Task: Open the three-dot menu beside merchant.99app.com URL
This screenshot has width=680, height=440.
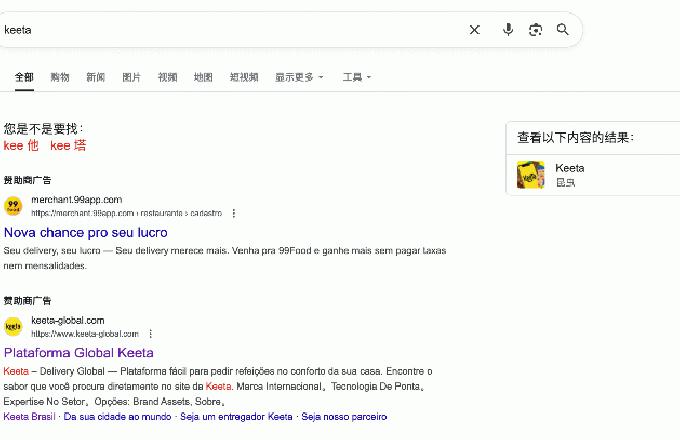Action: coord(234,213)
